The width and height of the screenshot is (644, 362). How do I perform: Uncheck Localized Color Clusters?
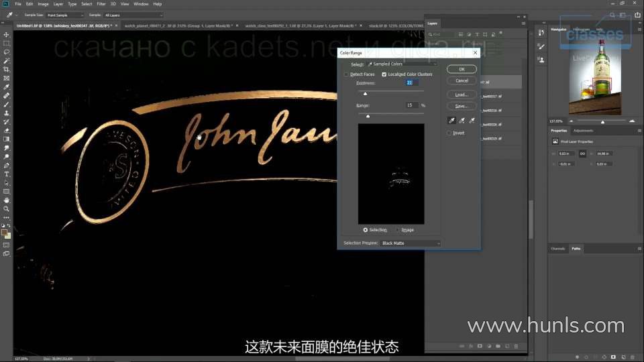384,74
